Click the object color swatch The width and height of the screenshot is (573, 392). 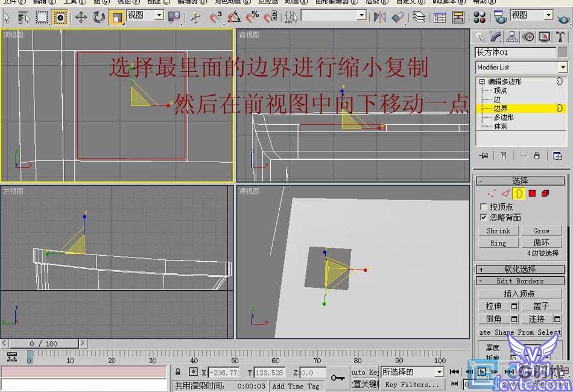click(563, 52)
